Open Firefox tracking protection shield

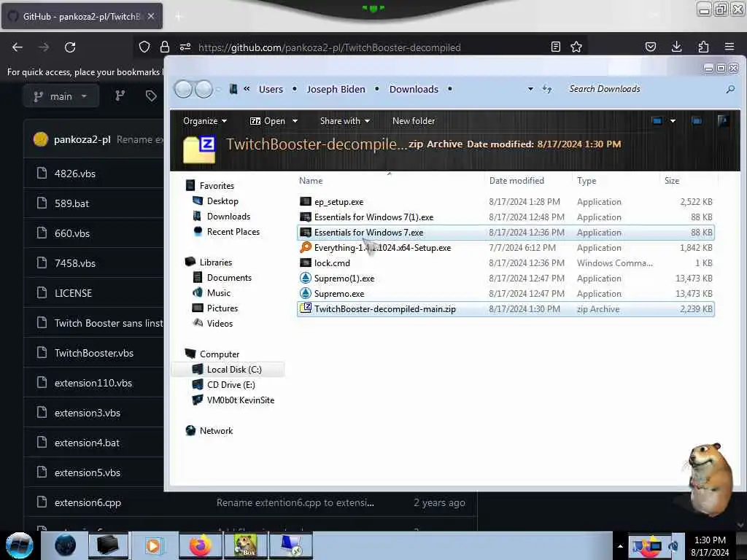pyautogui.click(x=144, y=47)
